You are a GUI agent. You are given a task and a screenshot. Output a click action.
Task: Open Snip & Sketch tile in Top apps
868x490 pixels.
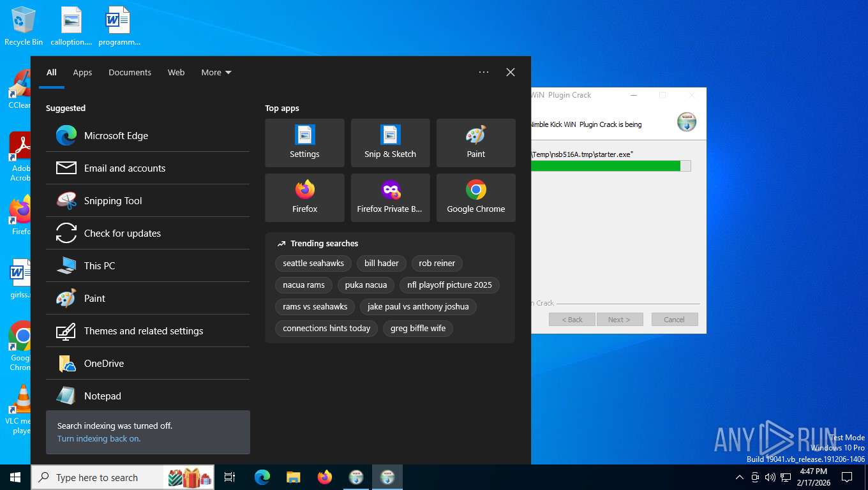coord(390,143)
